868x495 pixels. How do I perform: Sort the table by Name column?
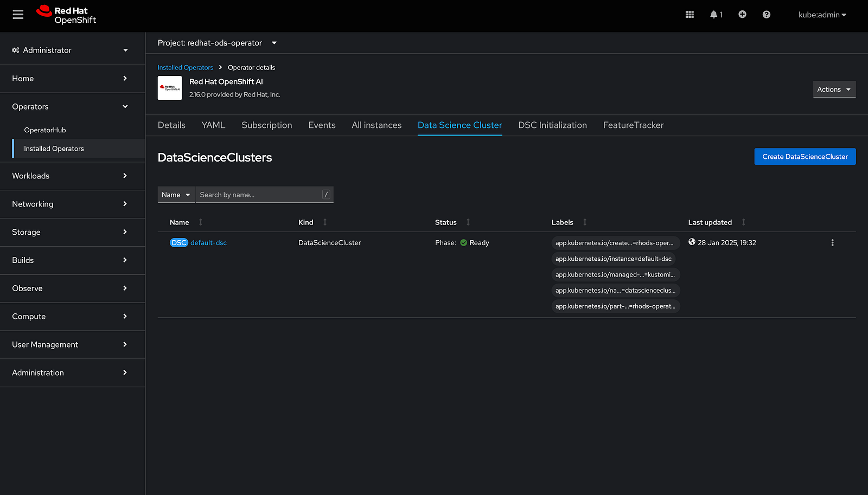coord(186,222)
